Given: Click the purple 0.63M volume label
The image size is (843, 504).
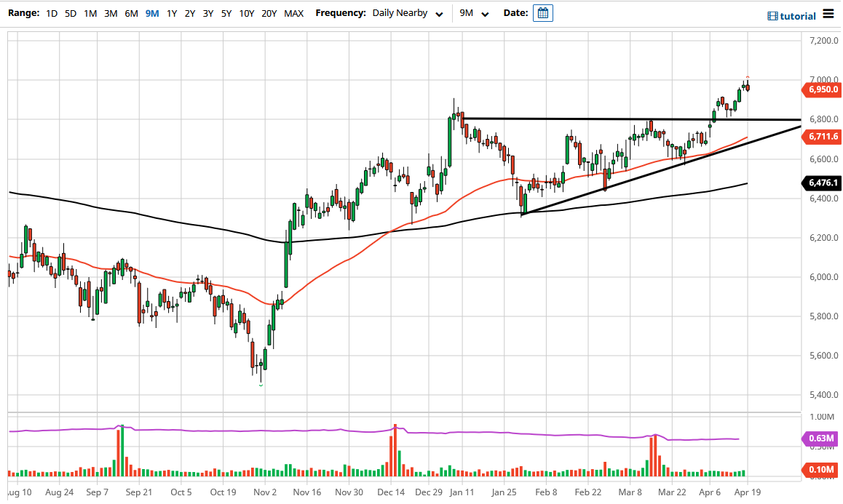Looking at the screenshot, I should (x=822, y=439).
